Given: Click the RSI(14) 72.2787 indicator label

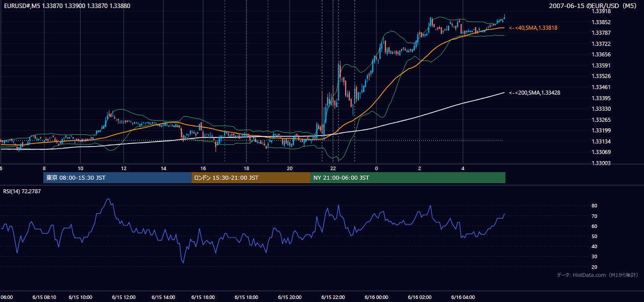Looking at the screenshot, I should click(22, 191).
